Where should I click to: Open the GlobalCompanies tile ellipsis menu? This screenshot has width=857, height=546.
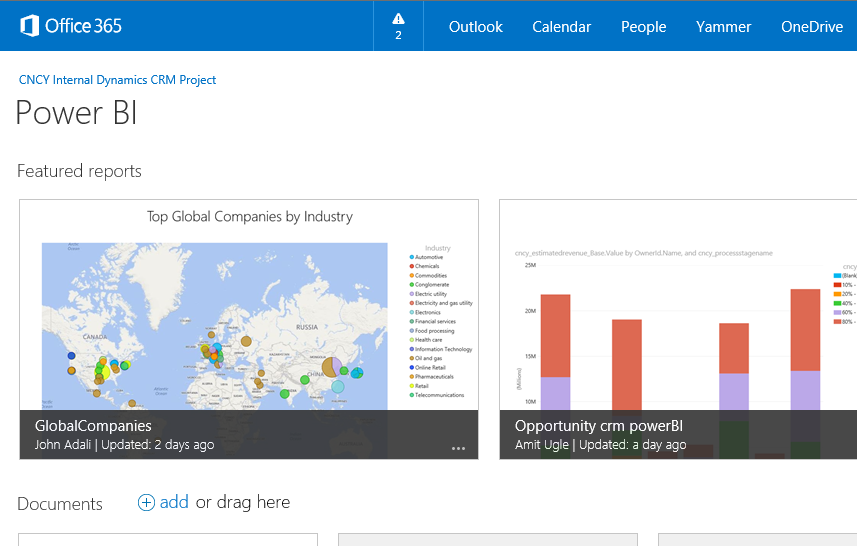(x=458, y=448)
